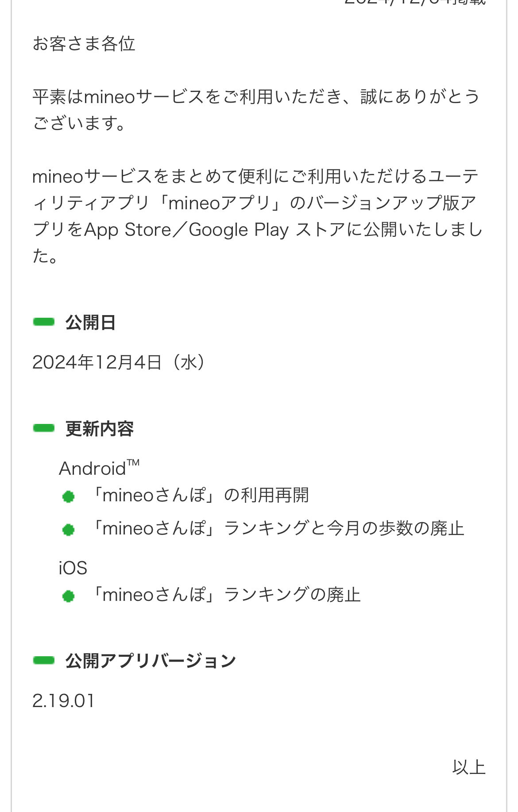This screenshot has width=518, height=812.
Task: Click the green bullet before 「mineoさんぽ」の利用再開
Action: pyautogui.click(x=68, y=496)
